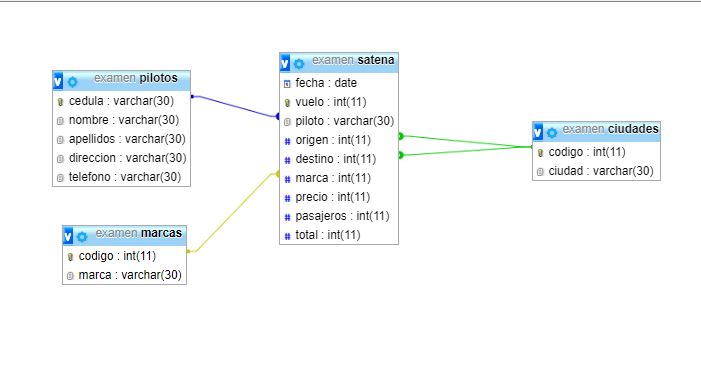Screen dimensions: 701x383
Task: Select the marca : varchar(30) field in marcas
Action: (124, 275)
